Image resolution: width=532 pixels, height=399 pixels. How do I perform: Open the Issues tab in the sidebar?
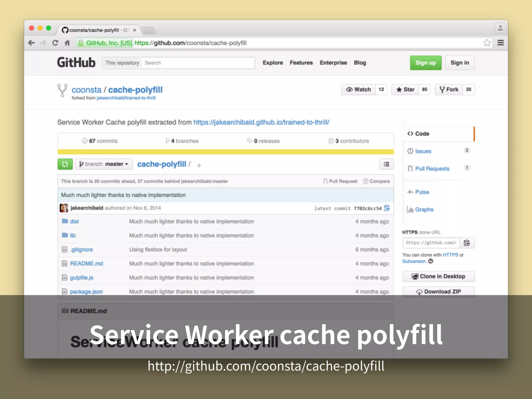(423, 151)
